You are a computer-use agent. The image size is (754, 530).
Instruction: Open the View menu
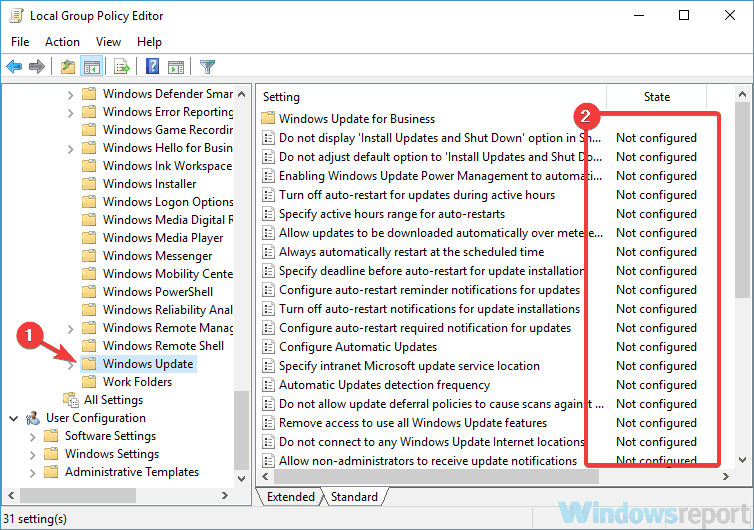click(x=108, y=42)
